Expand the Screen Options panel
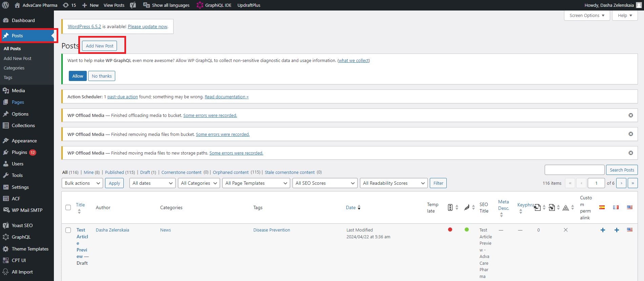644x281 pixels. [587, 16]
